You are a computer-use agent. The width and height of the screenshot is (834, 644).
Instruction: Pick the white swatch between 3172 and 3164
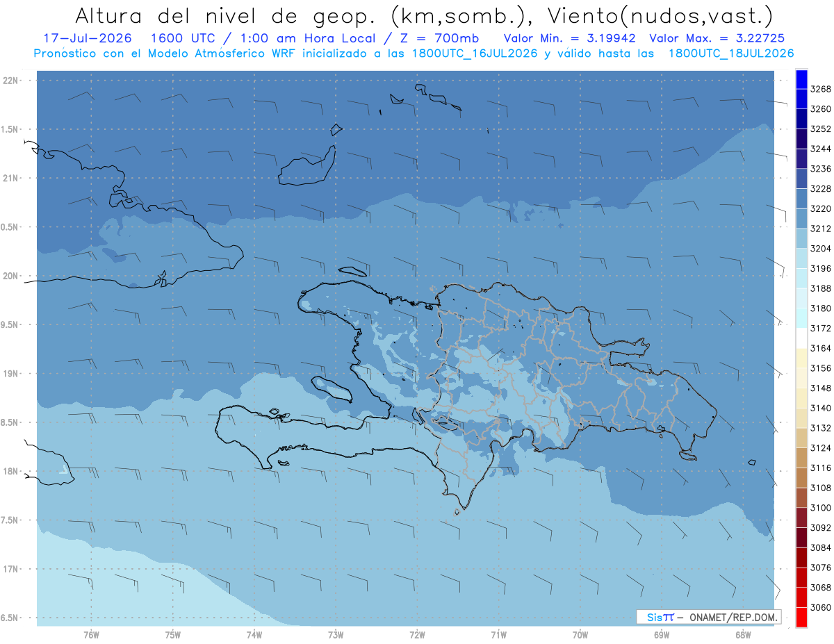click(x=801, y=338)
